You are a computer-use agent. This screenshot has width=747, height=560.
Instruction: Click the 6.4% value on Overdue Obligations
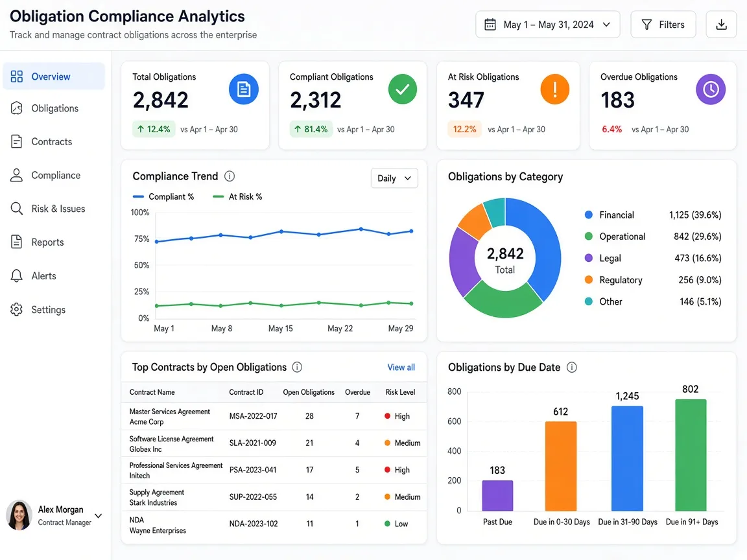coord(611,129)
